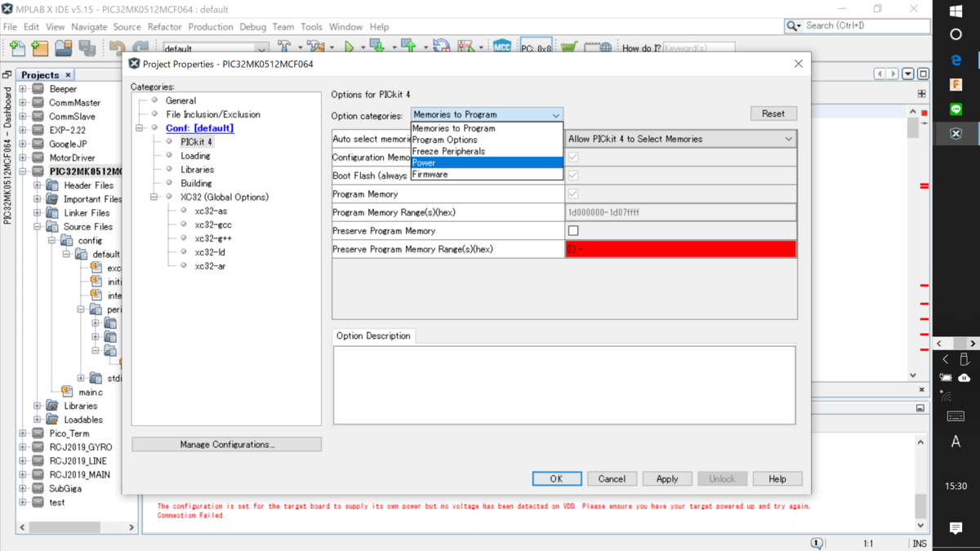Select Firmware in the dropdown list
This screenshot has height=551, width=980.
tap(487, 174)
